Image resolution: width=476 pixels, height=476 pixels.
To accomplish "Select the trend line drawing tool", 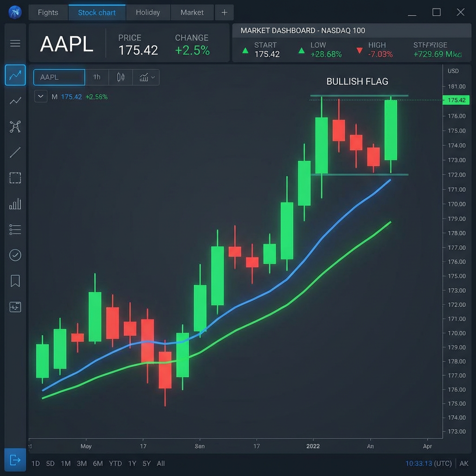I will tap(15, 152).
